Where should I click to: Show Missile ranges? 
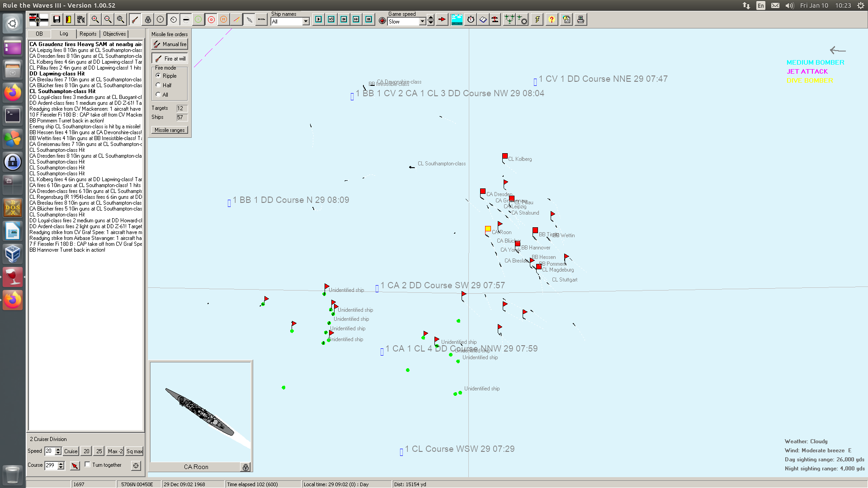[170, 130]
